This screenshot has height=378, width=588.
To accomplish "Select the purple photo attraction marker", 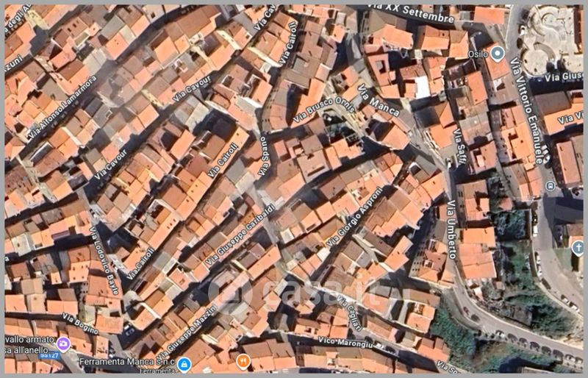I will (x=63, y=343).
